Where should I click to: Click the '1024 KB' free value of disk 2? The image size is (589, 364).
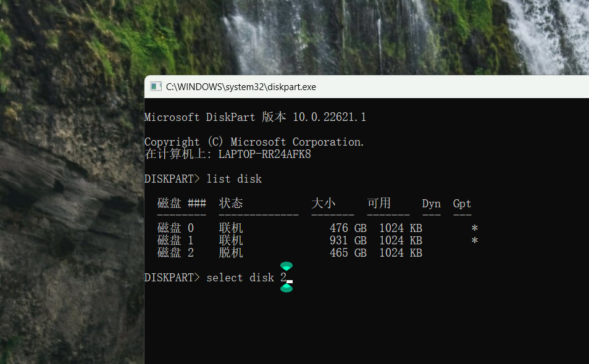[401, 253]
